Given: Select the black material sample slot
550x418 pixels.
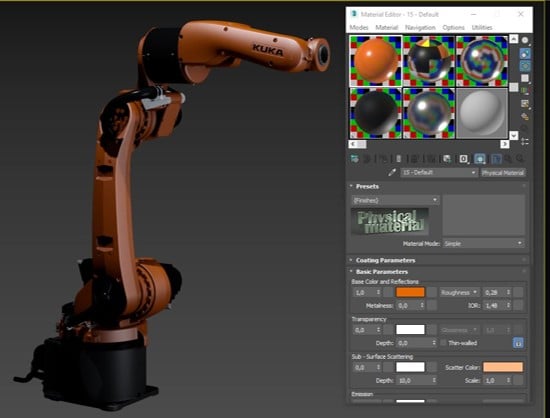Looking at the screenshot, I should 376,113.
